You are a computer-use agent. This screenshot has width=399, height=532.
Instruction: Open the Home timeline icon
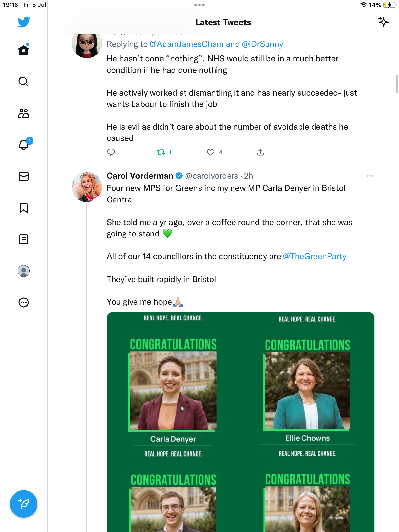coord(24,50)
